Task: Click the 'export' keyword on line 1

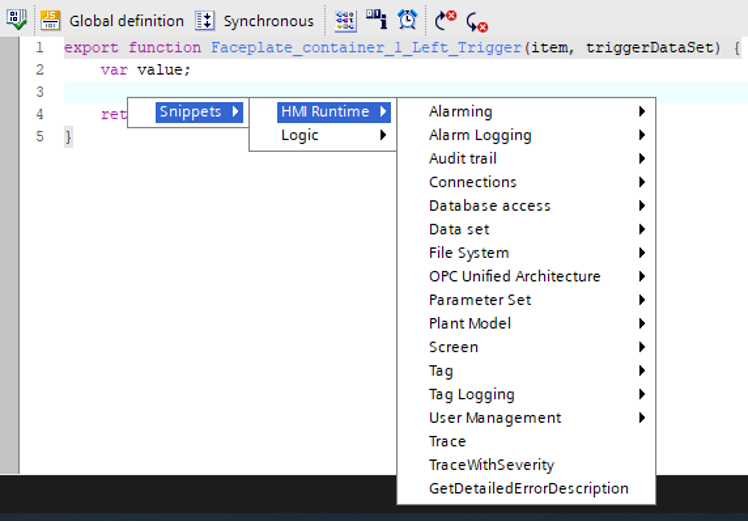Action: [x=91, y=48]
